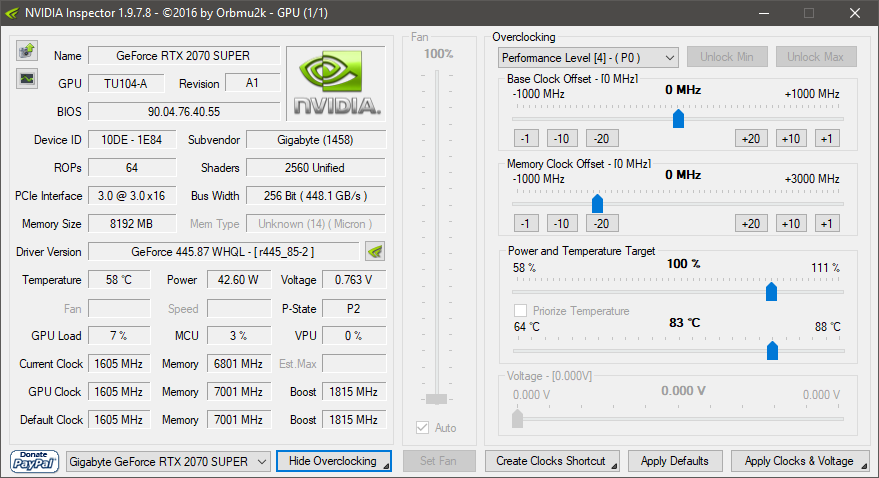This screenshot has width=879, height=478.
Task: Click the Voltage slider handle
Action: click(x=517, y=419)
